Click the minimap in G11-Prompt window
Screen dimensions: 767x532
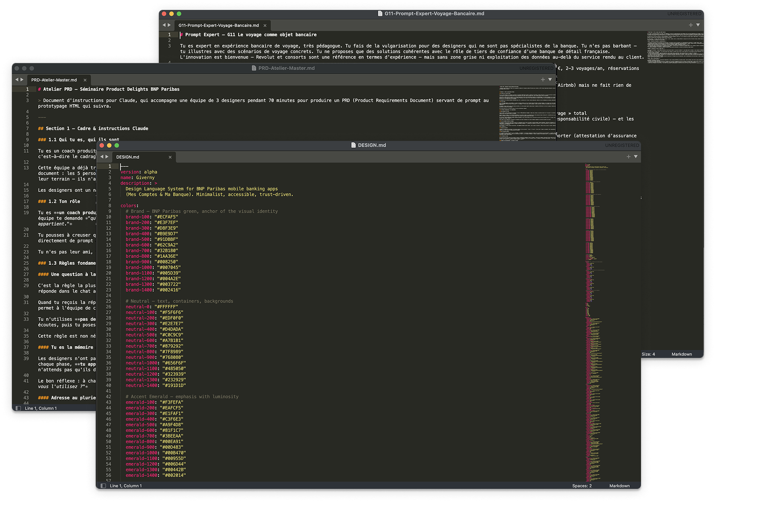675,48
